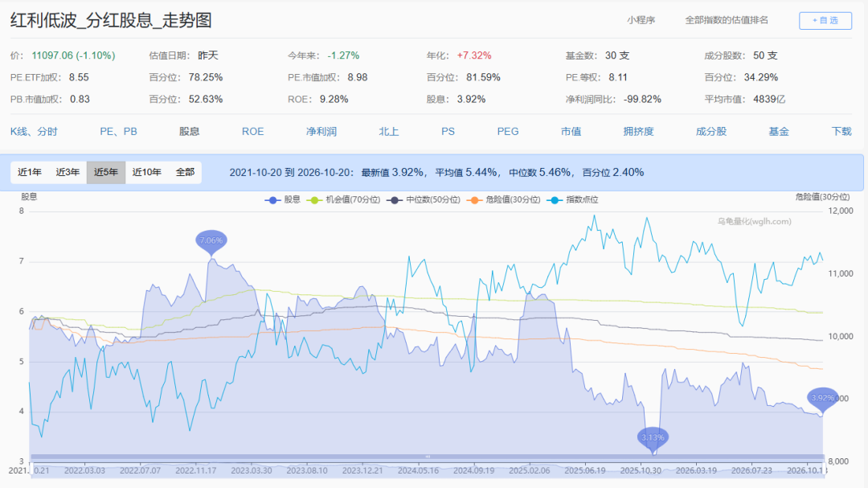Switch to the ROE tab
The height and width of the screenshot is (488, 868).
[253, 132]
